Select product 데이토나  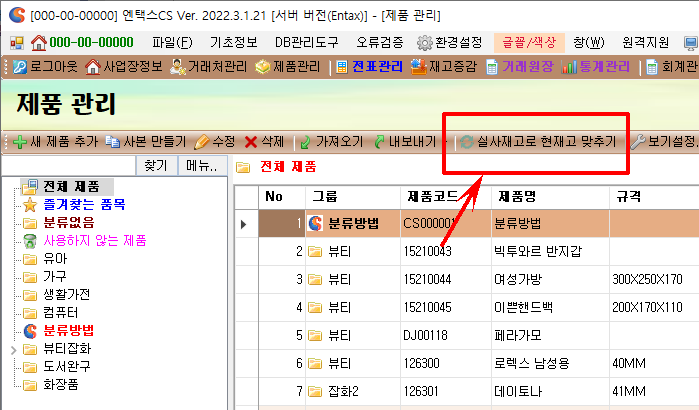[x=518, y=392]
